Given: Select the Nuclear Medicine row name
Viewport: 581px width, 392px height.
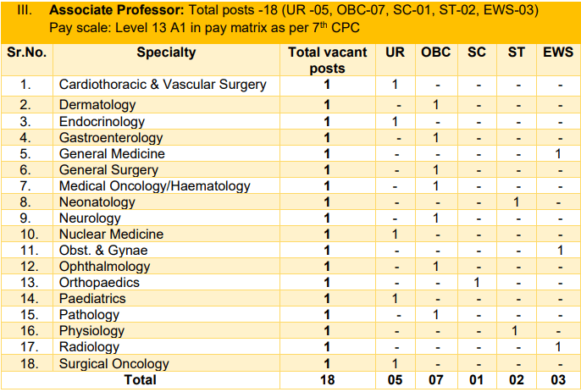Looking at the screenshot, I should tap(111, 234).
